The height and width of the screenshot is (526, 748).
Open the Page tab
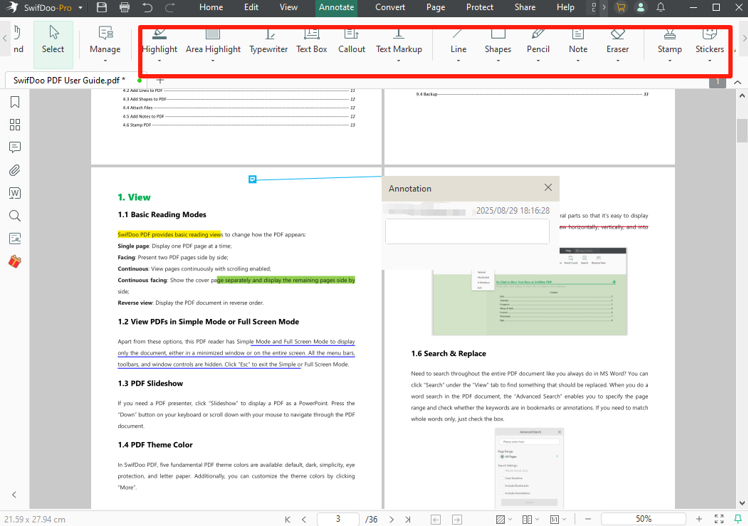pos(436,7)
